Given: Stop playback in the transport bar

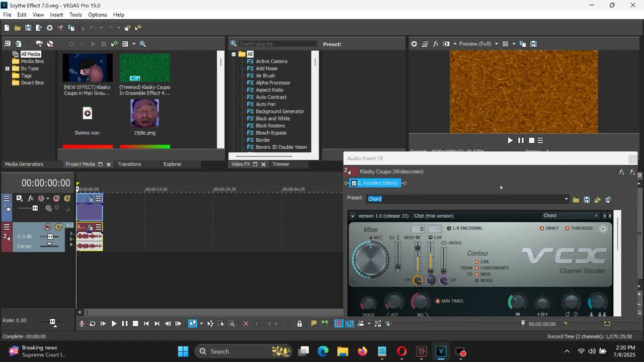Looking at the screenshot, I should click(135, 324).
